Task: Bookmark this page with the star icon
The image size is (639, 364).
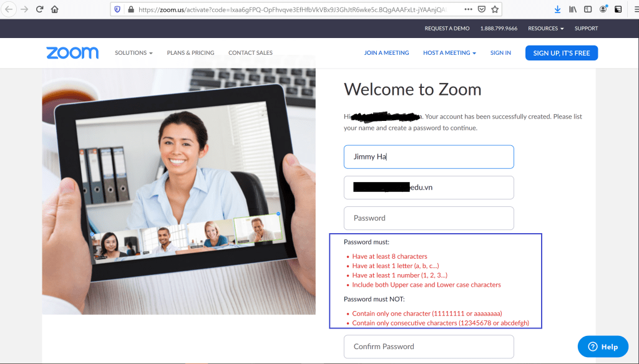Action: [495, 9]
